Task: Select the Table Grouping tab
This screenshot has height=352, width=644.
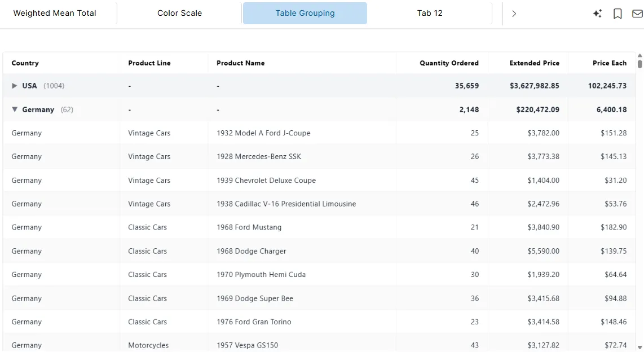Action: pos(305,12)
